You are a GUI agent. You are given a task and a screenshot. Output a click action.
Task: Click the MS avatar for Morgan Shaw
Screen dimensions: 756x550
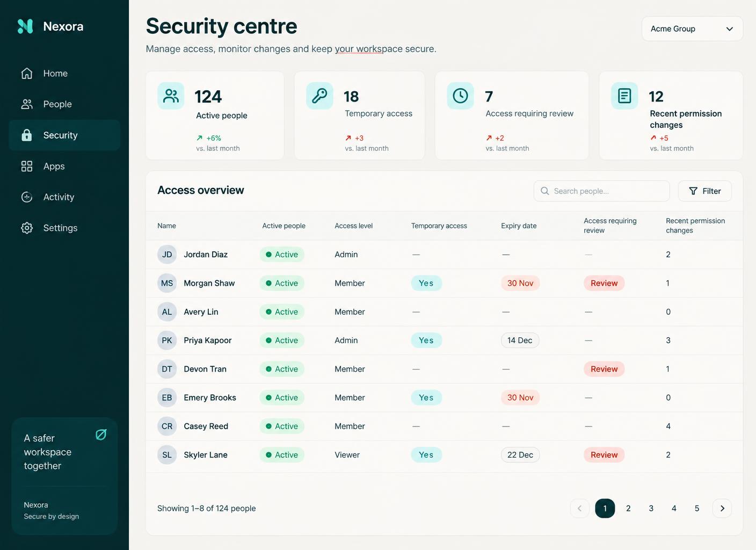pyautogui.click(x=167, y=283)
